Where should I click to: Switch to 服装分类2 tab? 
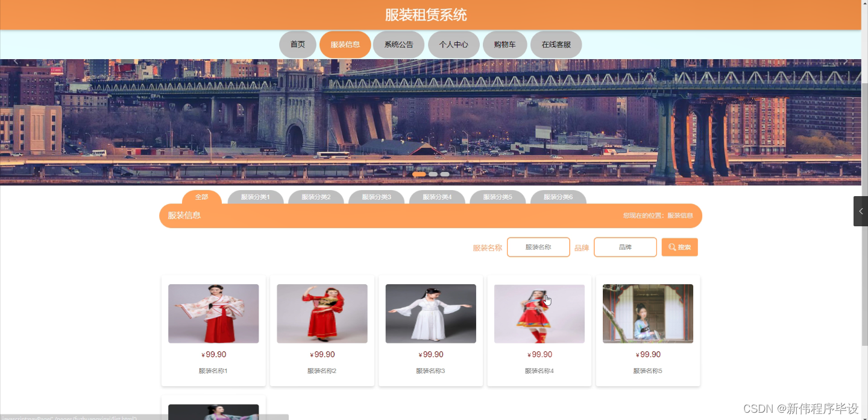pyautogui.click(x=316, y=197)
